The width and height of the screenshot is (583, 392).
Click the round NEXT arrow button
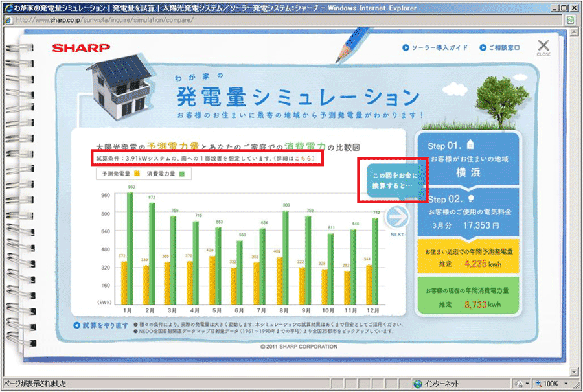pos(397,219)
